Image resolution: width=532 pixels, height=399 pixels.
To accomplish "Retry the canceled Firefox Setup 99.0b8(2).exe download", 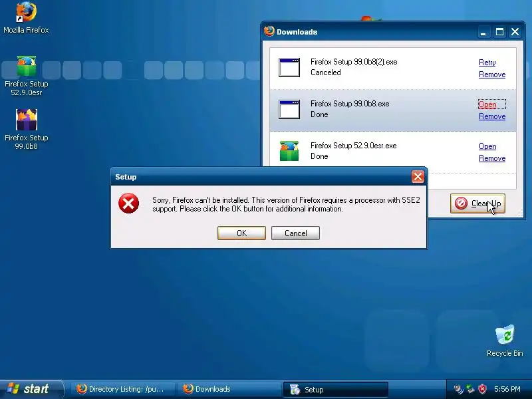I will (x=487, y=63).
